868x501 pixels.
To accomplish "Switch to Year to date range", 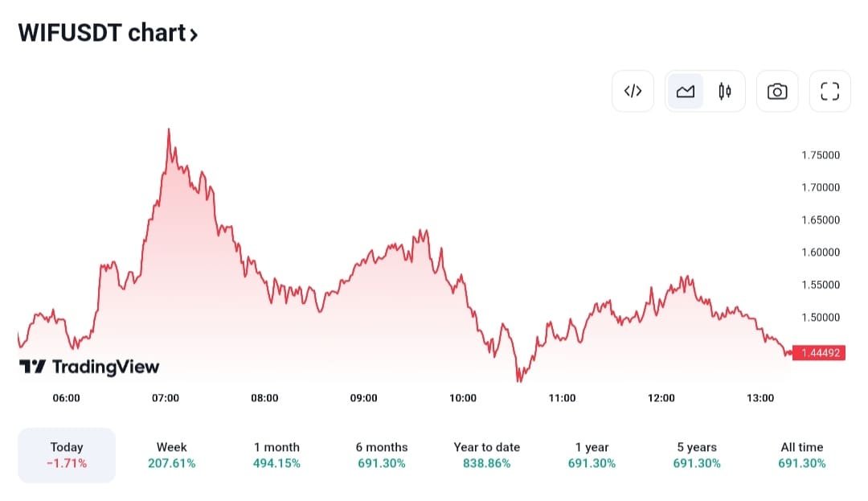I will point(487,455).
